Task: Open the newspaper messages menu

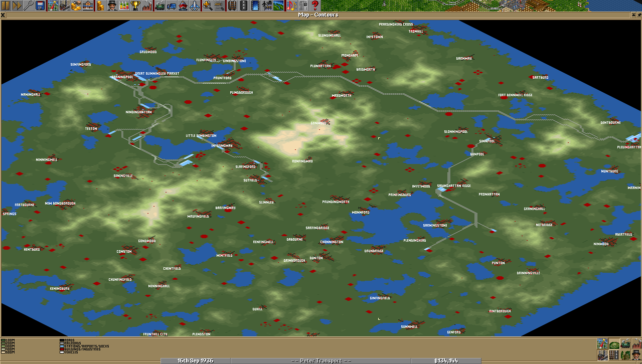Action: [303, 6]
